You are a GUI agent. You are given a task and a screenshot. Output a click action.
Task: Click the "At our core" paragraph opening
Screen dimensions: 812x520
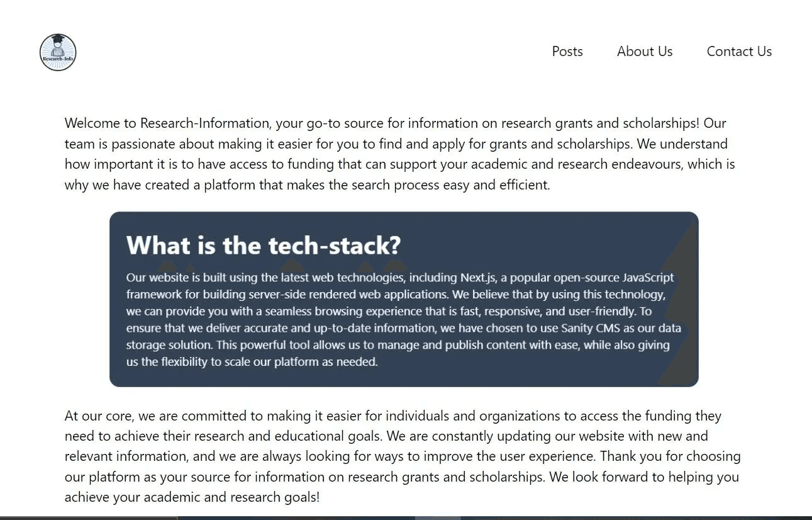pos(99,416)
